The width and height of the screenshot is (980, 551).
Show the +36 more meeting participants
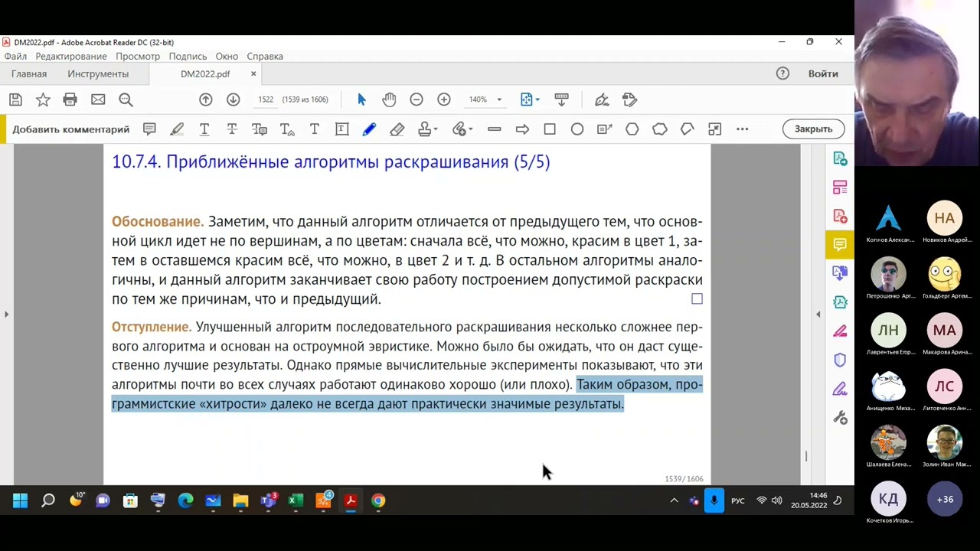[x=945, y=499]
